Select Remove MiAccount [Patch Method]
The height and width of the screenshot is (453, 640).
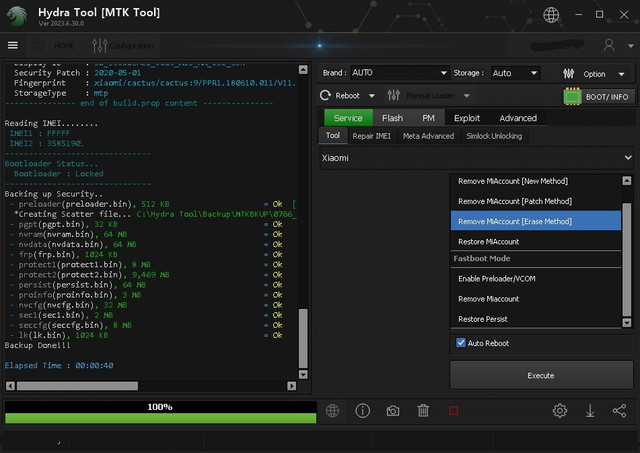pos(536,201)
